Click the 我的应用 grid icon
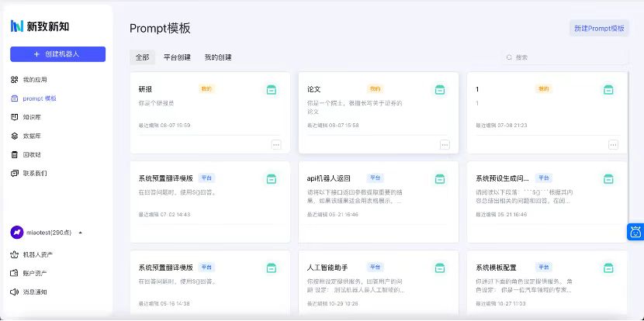644x321 pixels. [x=15, y=80]
